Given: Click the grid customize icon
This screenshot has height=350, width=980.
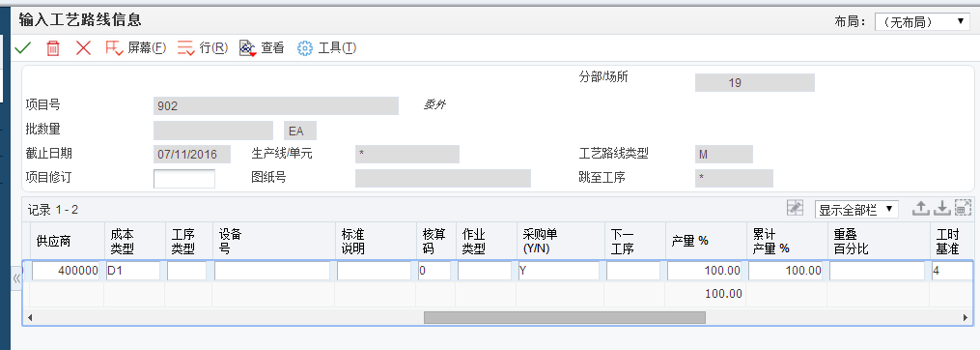Looking at the screenshot, I should tap(795, 209).
